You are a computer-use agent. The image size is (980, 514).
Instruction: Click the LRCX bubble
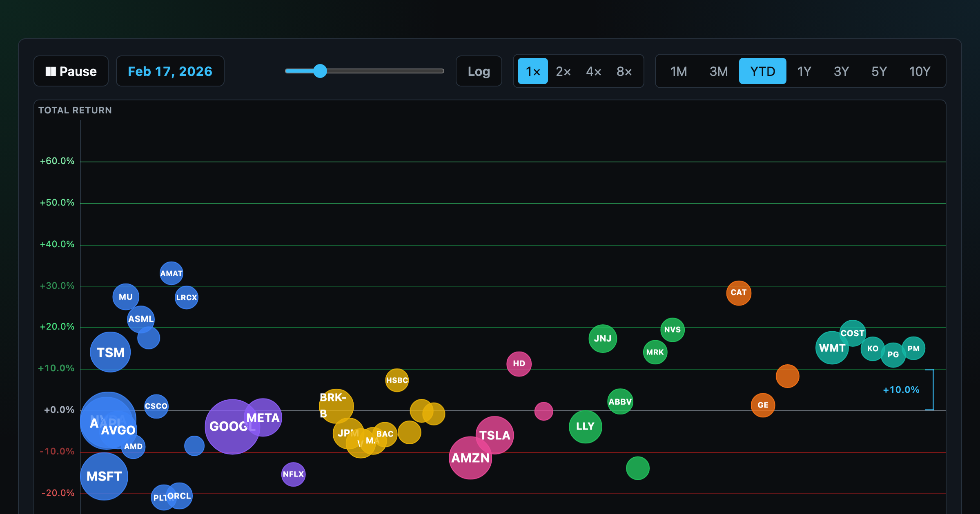coord(187,297)
